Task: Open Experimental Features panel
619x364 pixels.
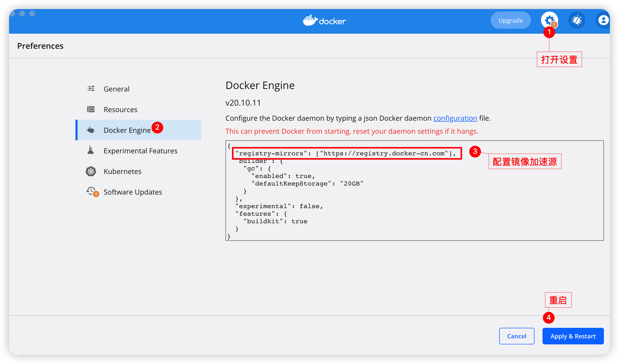Action: pos(140,151)
